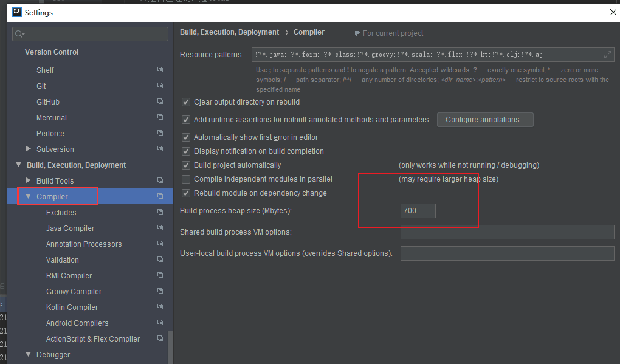Uncheck "Clear output directory on rebuild"
Screen dimensions: 620x364
[x=186, y=101]
